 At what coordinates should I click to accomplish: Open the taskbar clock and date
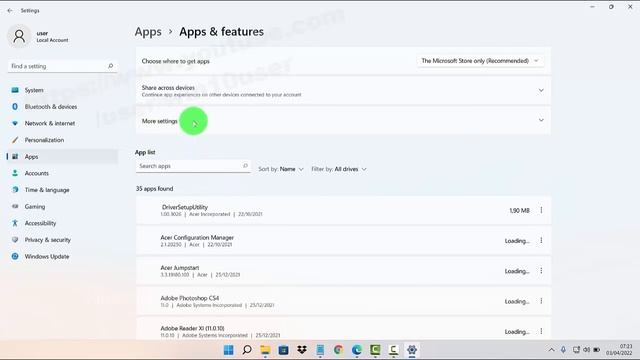pos(619,350)
